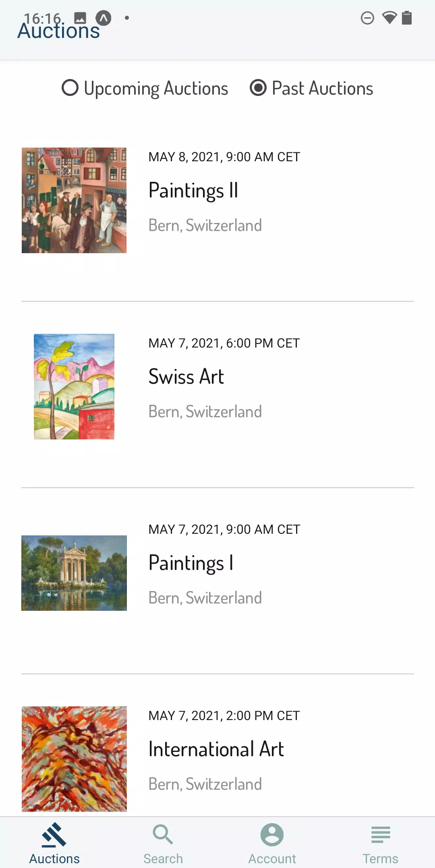Tap the Wi-Fi status icon
This screenshot has width=435, height=868.
(x=389, y=18)
